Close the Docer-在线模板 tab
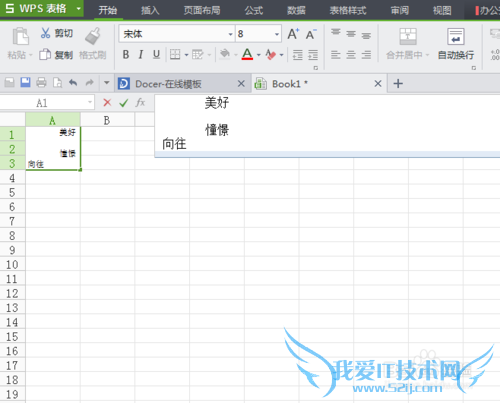This screenshot has height=403, width=500. (241, 84)
